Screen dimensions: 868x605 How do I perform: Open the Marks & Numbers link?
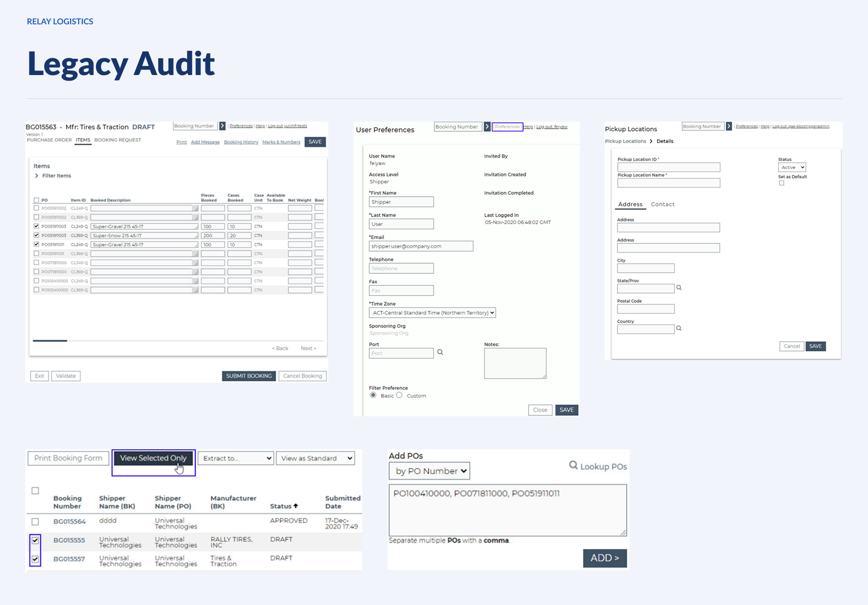pos(281,142)
